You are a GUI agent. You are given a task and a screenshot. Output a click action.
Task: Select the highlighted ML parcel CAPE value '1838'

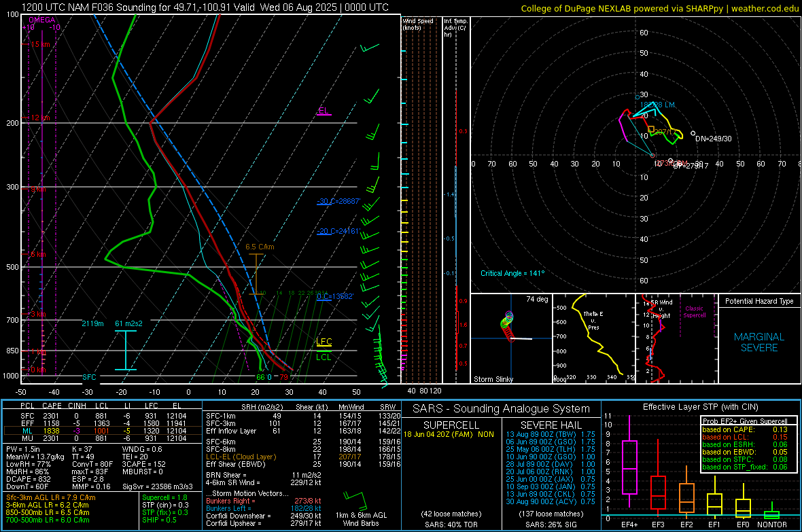(51, 431)
